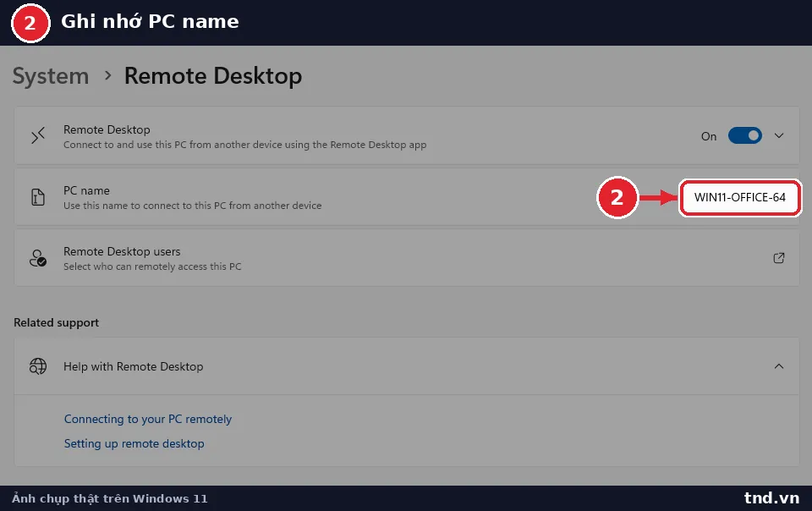Click 'Select who can remotely access this PC'
812x511 pixels.
pyautogui.click(x=152, y=266)
